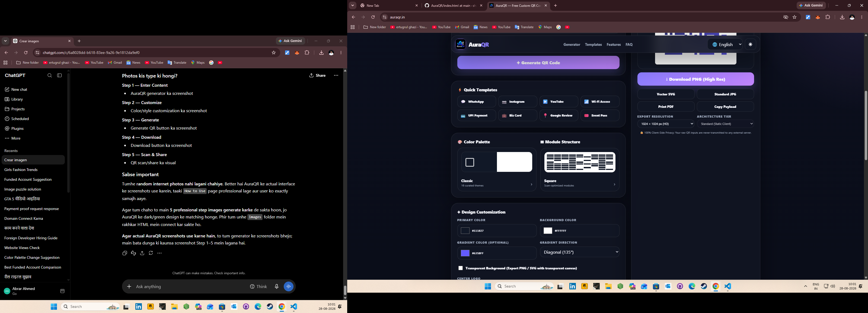868x313 pixels.
Task: Switch to the AuraQR/index.html GitHub tab
Action: coord(453,6)
